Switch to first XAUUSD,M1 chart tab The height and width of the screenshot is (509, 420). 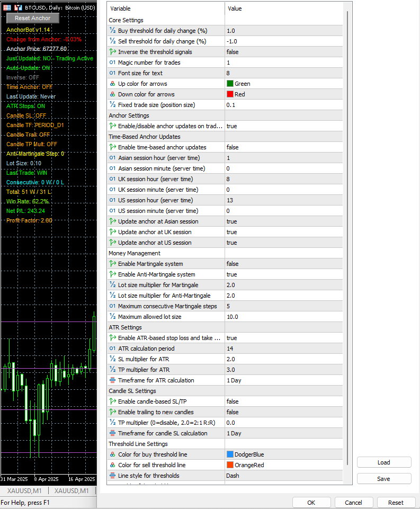(x=24, y=491)
